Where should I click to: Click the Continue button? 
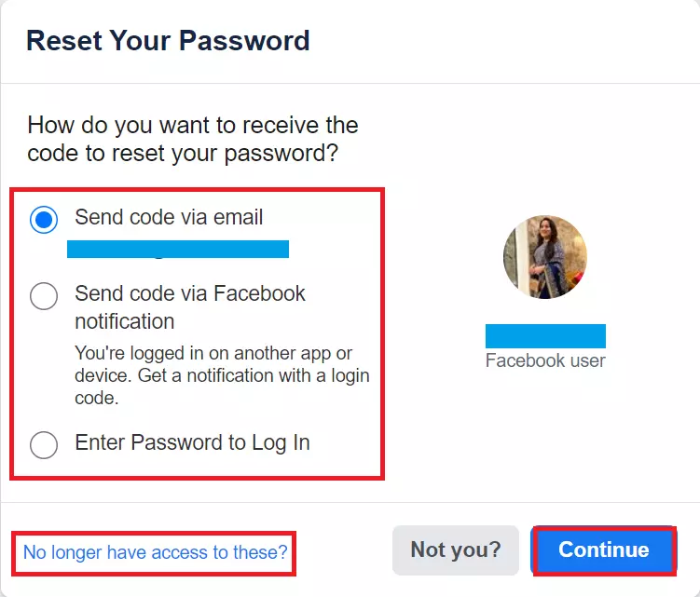(603, 550)
